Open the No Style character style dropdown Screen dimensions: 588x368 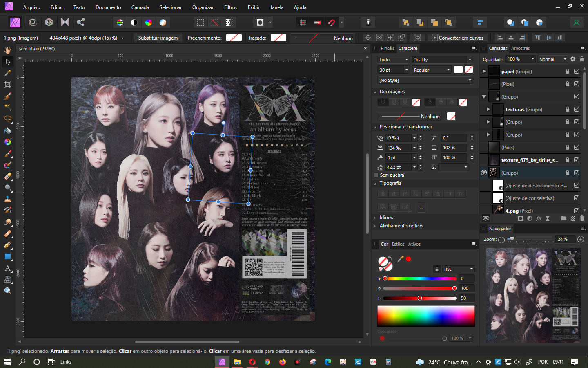(425, 80)
